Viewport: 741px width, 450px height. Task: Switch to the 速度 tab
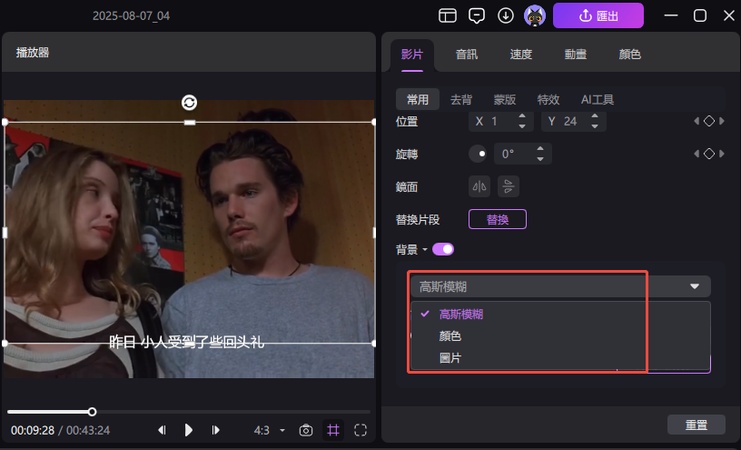pyautogui.click(x=521, y=54)
